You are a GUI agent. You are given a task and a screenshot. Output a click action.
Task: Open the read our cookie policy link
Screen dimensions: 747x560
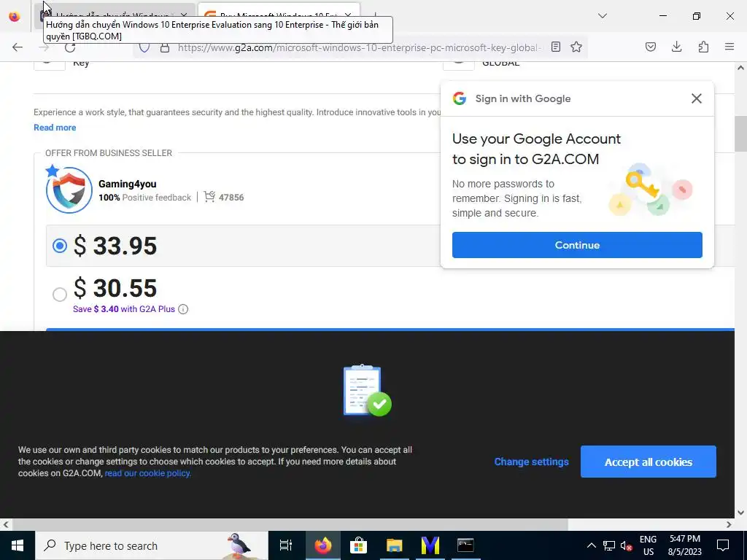147,473
